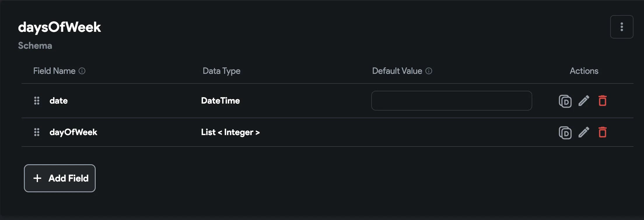This screenshot has height=220, width=644.
Task: Click the info icon beside Field Name
Action: 82,71
